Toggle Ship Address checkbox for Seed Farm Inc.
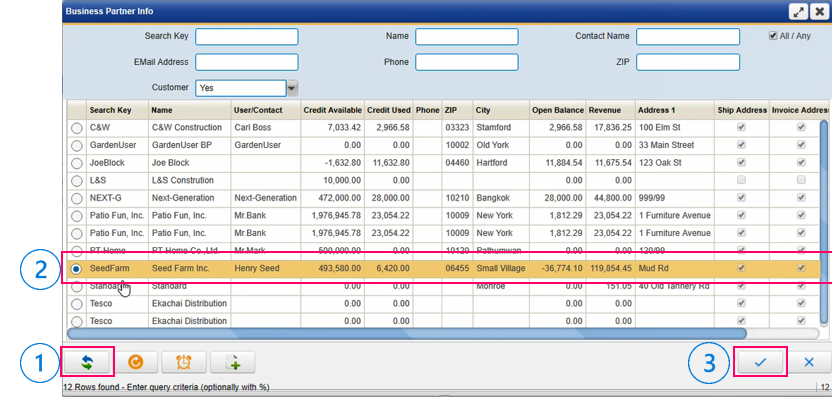Image resolution: width=832 pixels, height=399 pixels. [x=741, y=268]
